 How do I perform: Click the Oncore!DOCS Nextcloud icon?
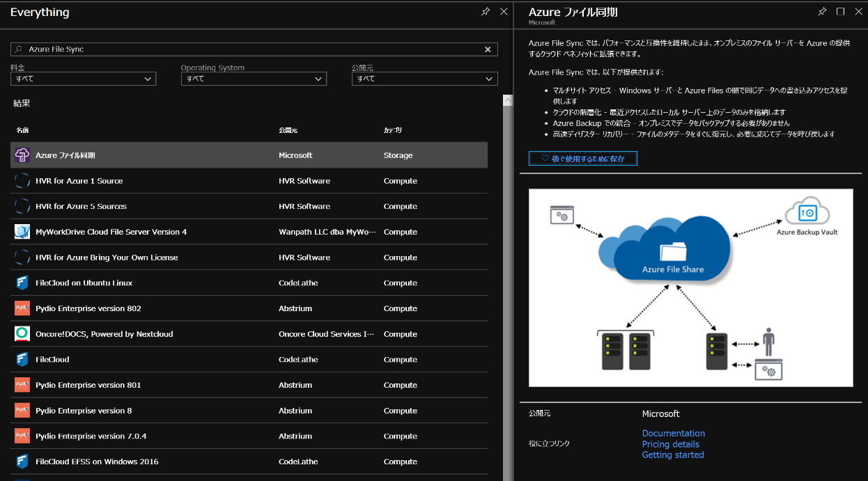pyautogui.click(x=22, y=334)
